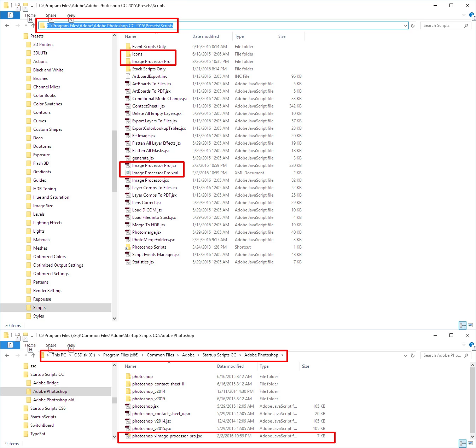Select photoshop_v2014 folder icon
The image size is (476, 448).
(x=128, y=391)
